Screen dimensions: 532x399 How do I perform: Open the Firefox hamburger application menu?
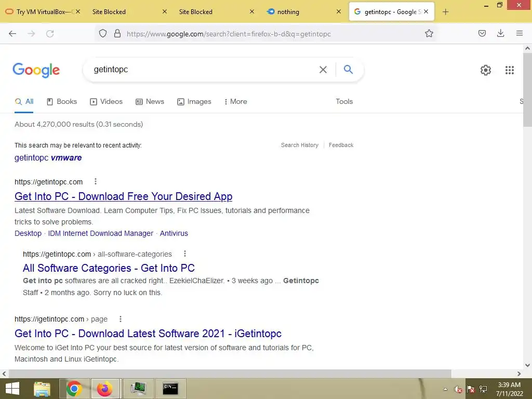(519, 33)
